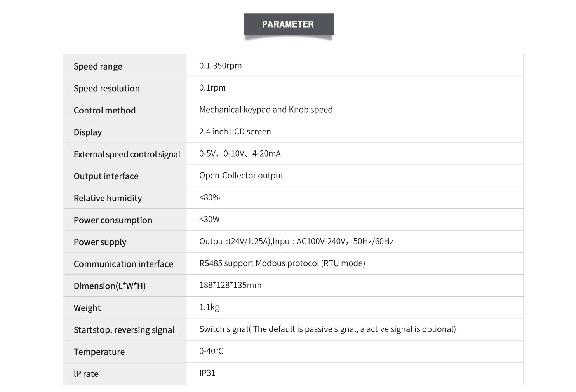Click the Communication interface label
576x392 pixels.
[123, 264]
